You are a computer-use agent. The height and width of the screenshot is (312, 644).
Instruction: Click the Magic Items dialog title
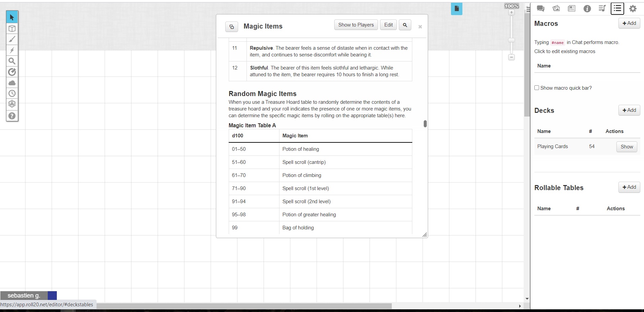point(263,26)
